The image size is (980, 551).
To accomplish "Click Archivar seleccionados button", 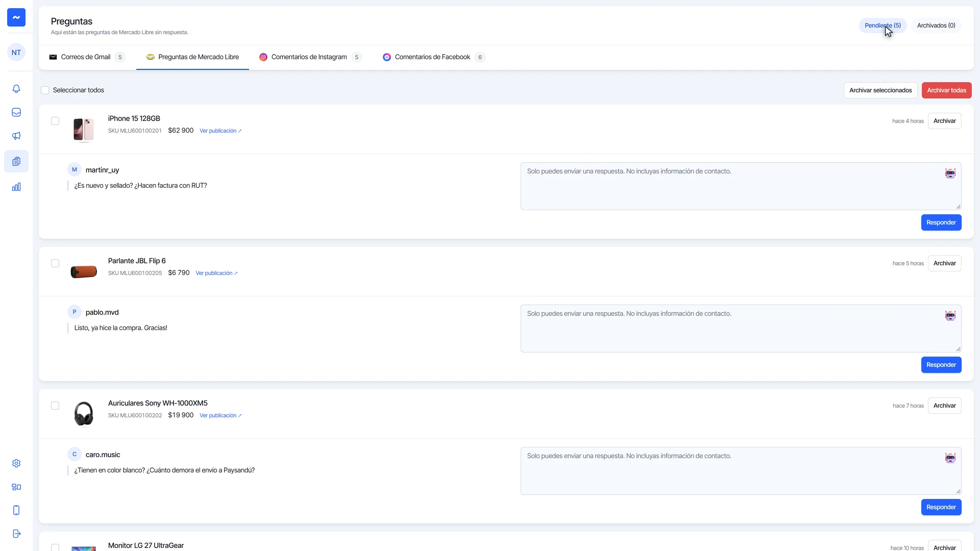I will pos(880,90).
